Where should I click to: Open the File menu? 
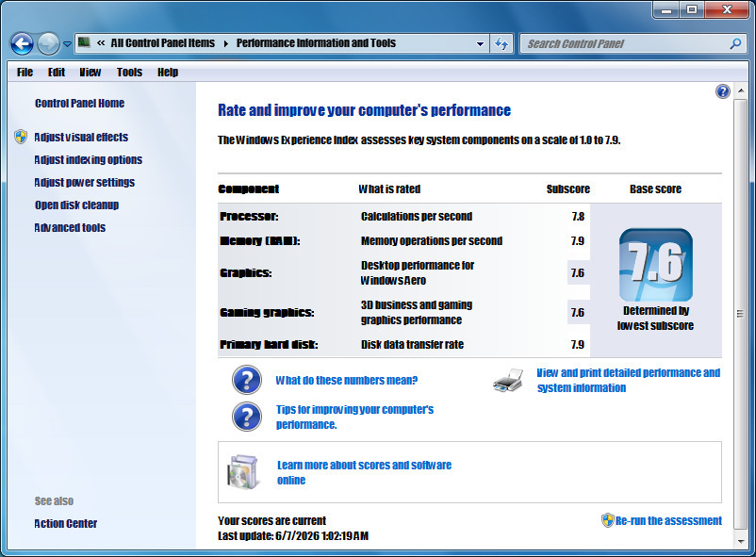click(25, 73)
